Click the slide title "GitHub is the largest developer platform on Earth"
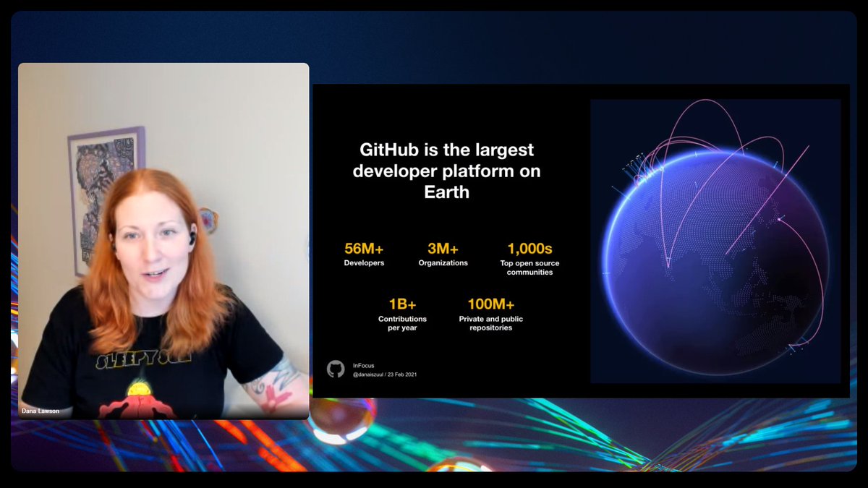868x488 pixels. [446, 171]
